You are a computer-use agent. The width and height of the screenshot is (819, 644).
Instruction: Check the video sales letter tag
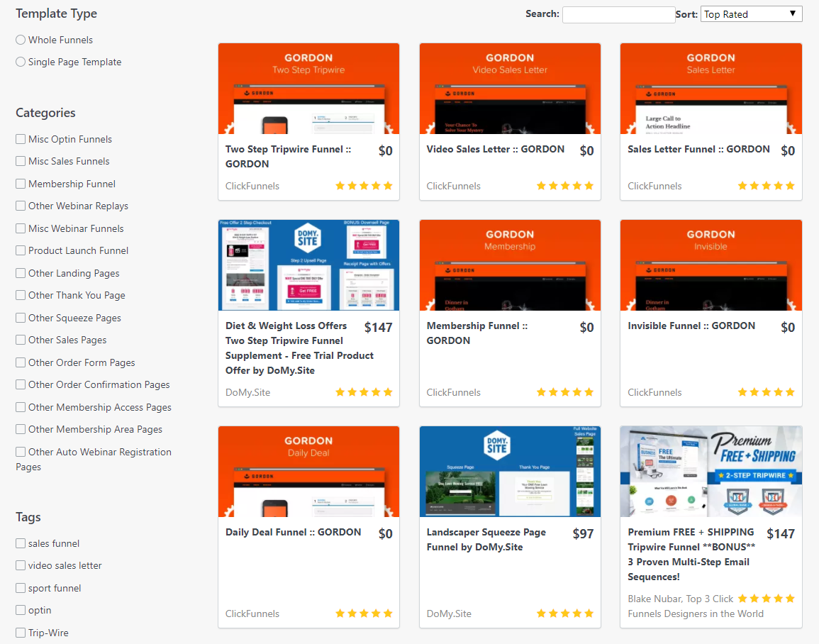tap(21, 565)
